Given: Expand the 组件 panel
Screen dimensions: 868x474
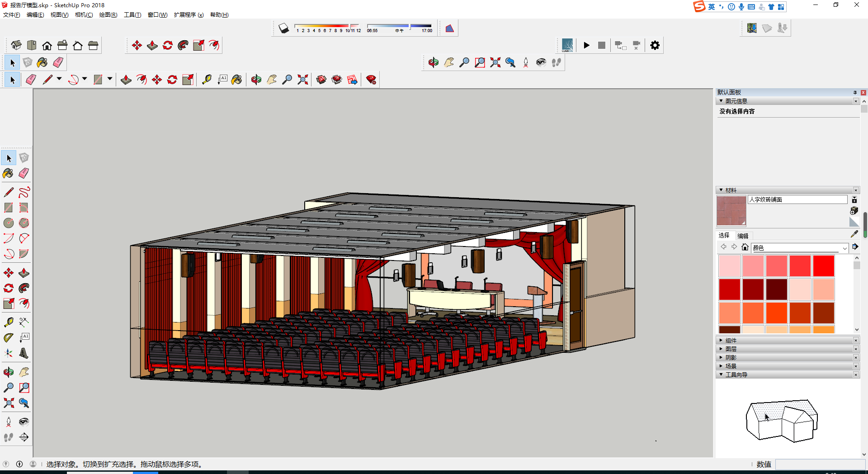Looking at the screenshot, I should pyautogui.click(x=721, y=340).
